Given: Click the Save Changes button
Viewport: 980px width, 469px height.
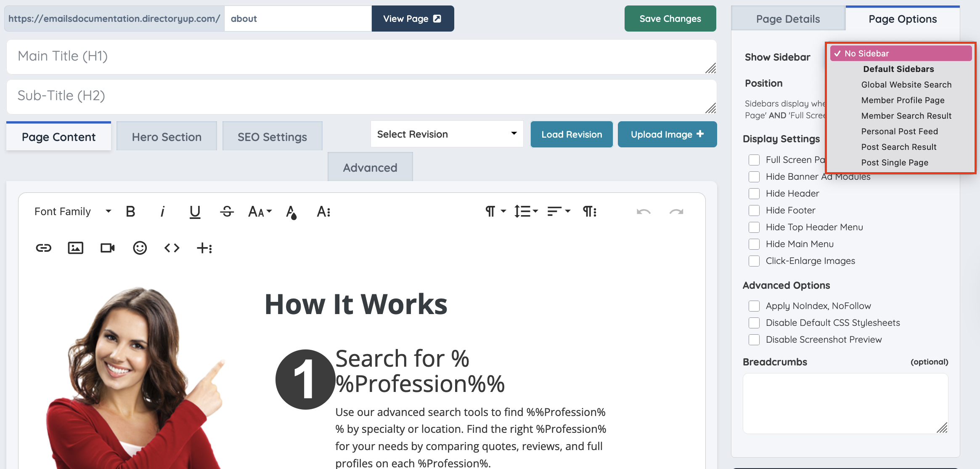Looking at the screenshot, I should [670, 19].
